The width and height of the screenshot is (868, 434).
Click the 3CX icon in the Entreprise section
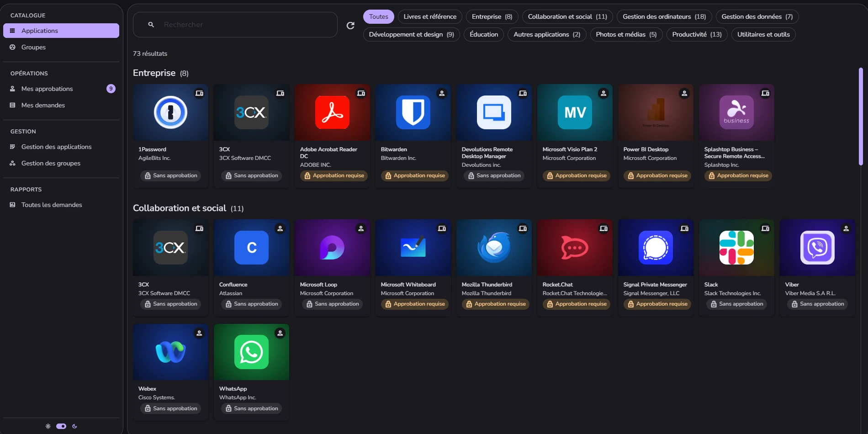coord(251,112)
